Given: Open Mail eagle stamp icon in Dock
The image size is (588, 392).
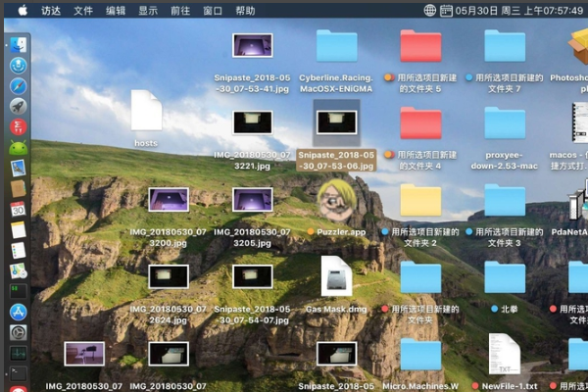Looking at the screenshot, I should 18,168.
